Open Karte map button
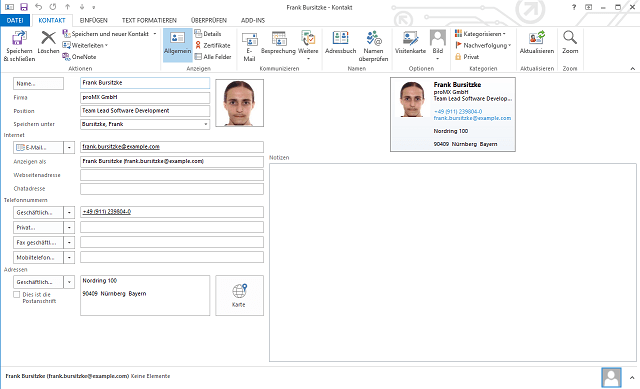640x389 pixels. click(240, 296)
